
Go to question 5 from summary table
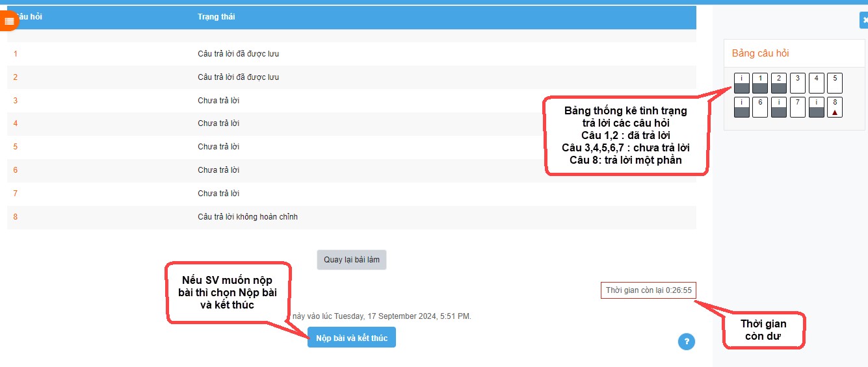click(16, 147)
